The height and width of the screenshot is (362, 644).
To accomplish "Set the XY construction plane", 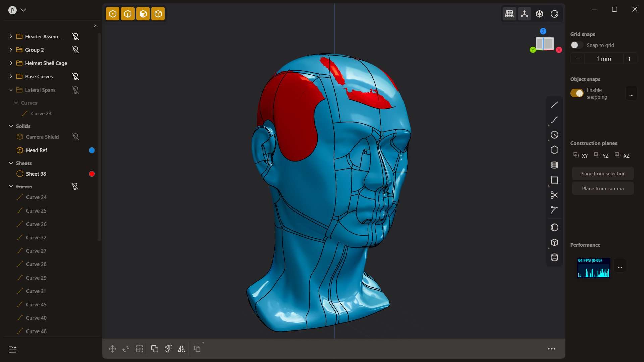I will [581, 155].
